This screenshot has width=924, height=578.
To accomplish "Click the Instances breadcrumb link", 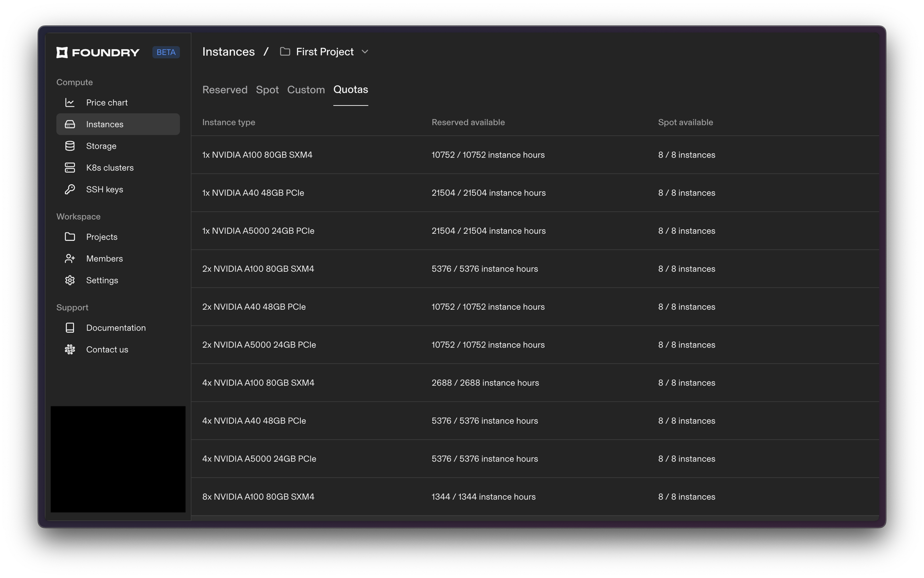I will coord(228,52).
